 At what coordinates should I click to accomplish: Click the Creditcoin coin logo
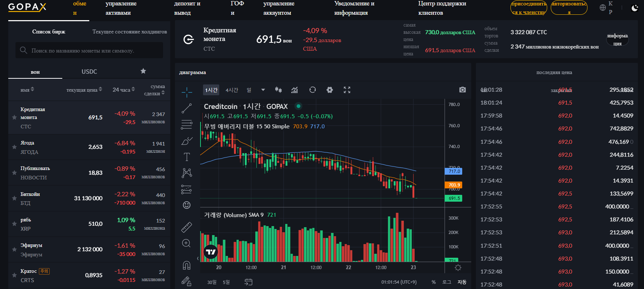189,40
